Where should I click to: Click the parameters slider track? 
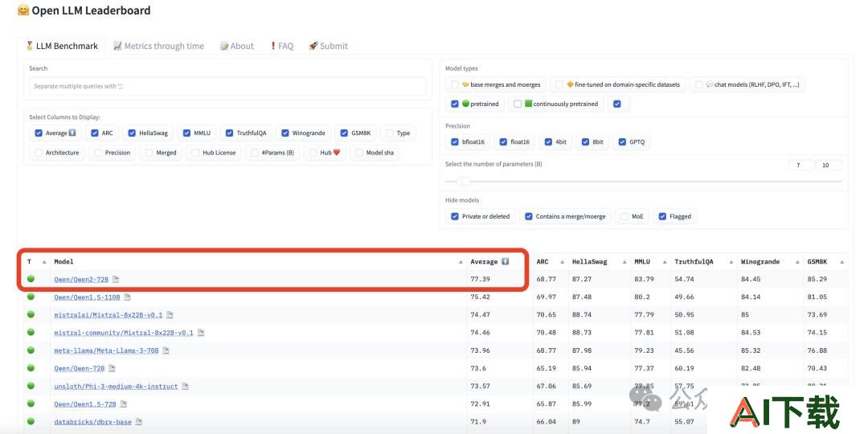click(644, 182)
